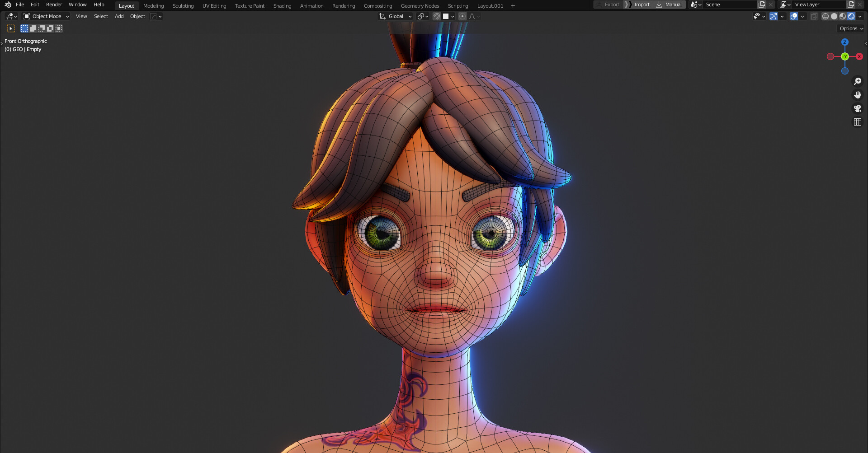This screenshot has height=453, width=868.
Task: Activate the Move view hand icon
Action: 858,95
